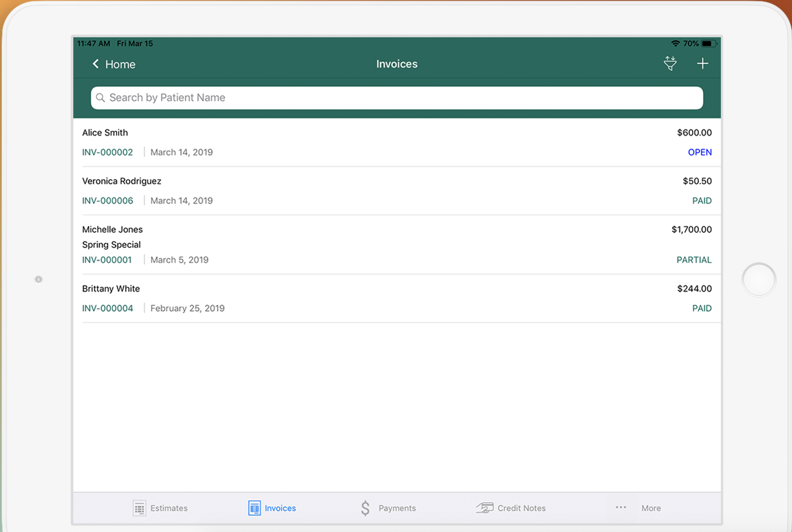Open invoice link INV-000002
The width and height of the screenshot is (792, 532).
pos(107,152)
